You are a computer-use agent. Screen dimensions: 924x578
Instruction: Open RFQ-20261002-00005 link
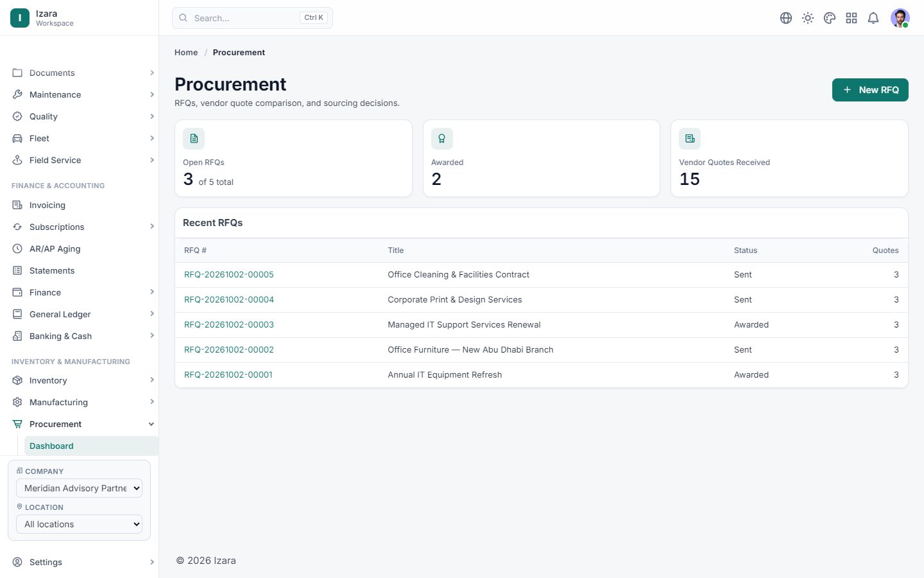(x=229, y=274)
